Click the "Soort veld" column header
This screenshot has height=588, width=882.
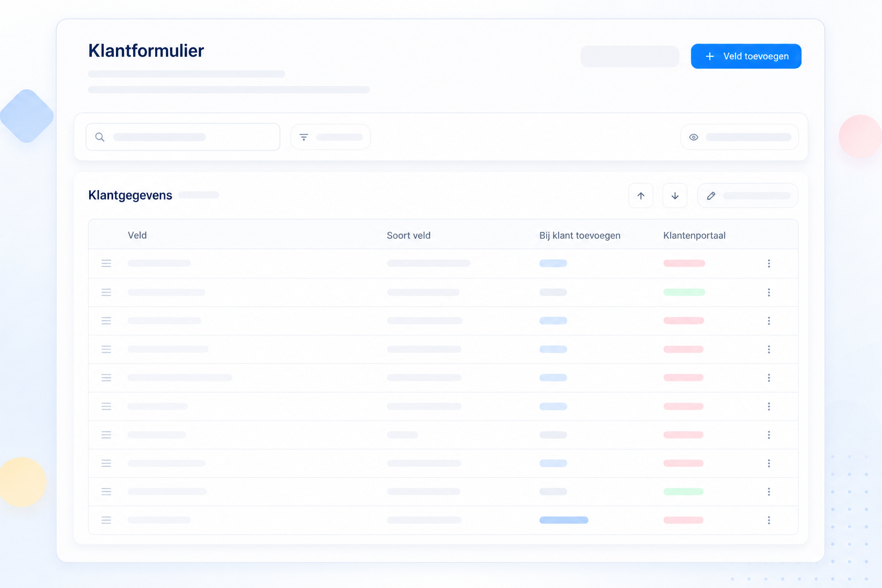409,235
